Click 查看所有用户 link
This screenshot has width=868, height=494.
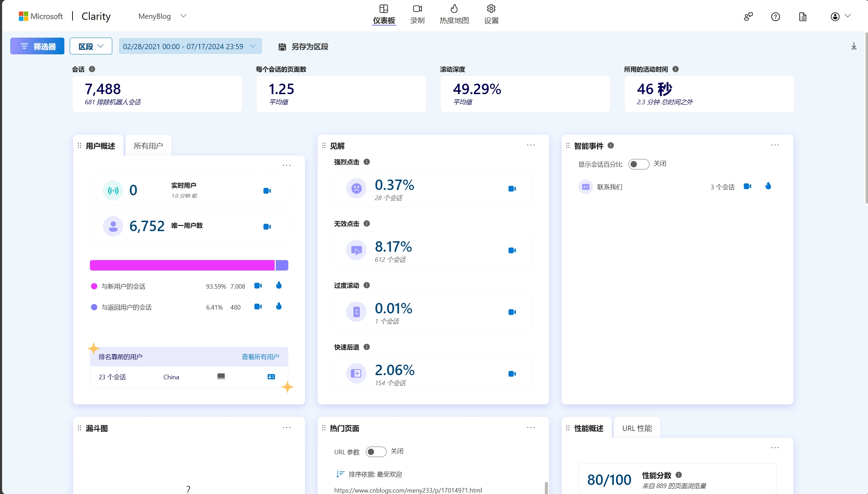[260, 357]
